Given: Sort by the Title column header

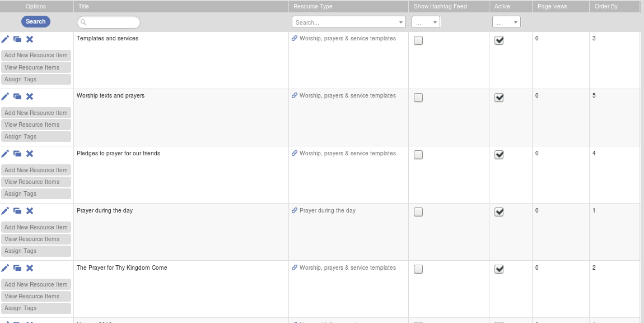Looking at the screenshot, I should click(x=83, y=7).
